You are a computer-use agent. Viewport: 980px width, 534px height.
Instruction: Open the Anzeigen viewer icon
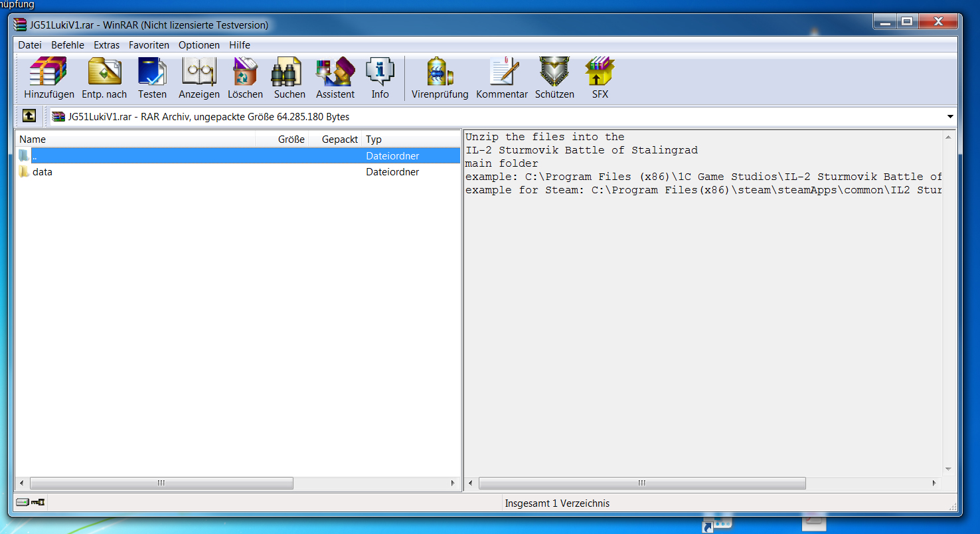tap(199, 78)
